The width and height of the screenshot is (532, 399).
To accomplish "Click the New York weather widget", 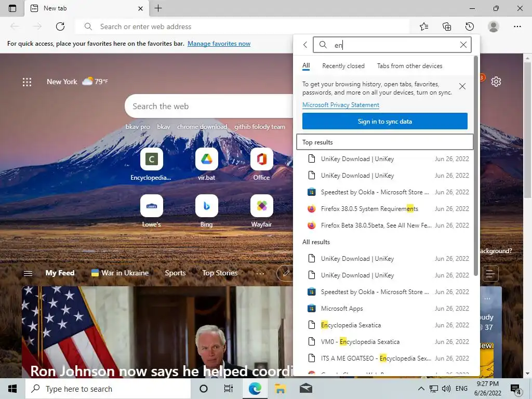I will pyautogui.click(x=77, y=82).
